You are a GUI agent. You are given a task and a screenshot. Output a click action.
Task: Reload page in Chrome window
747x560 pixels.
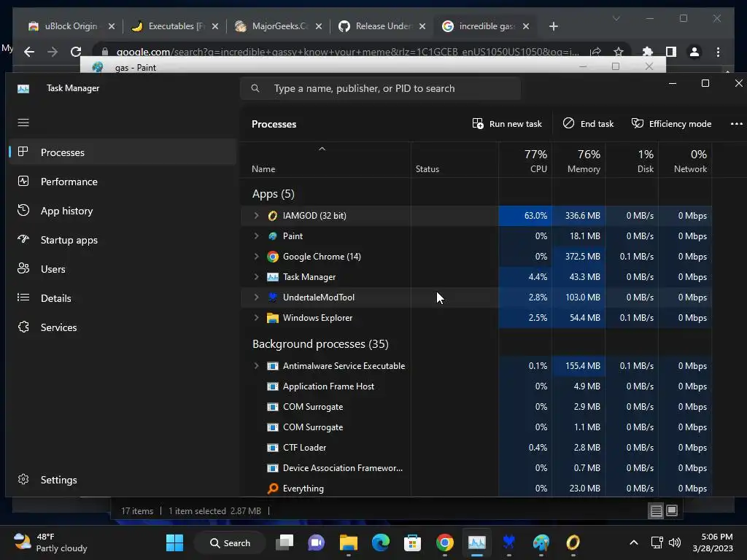(76, 52)
